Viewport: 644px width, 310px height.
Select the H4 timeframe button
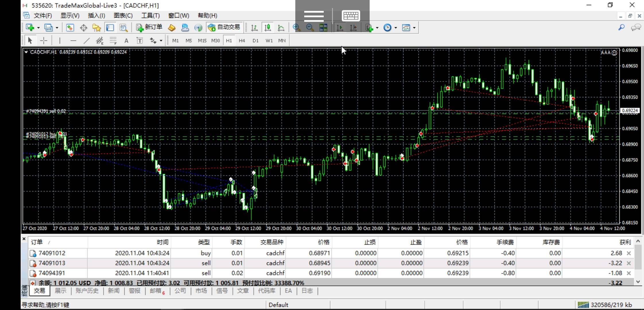pyautogui.click(x=242, y=41)
